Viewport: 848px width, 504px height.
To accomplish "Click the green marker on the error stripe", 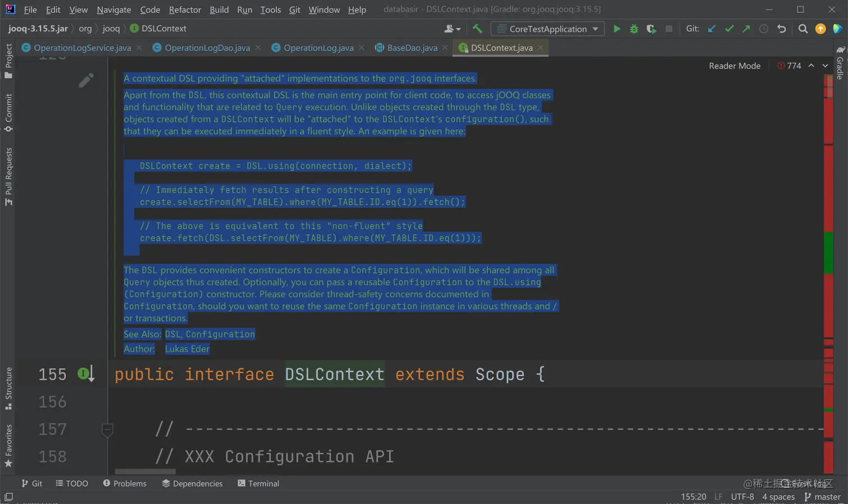I will [x=828, y=252].
